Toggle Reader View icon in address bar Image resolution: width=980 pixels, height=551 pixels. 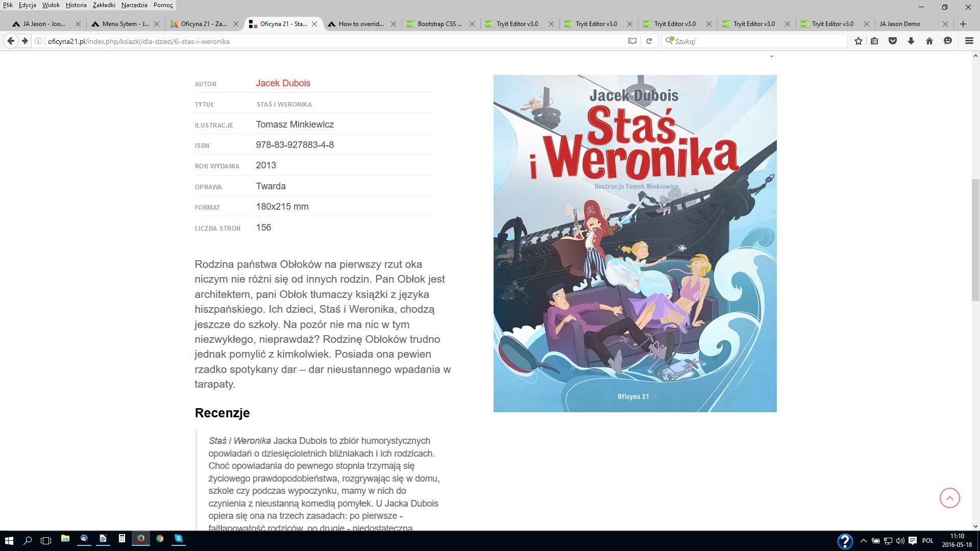pos(632,41)
